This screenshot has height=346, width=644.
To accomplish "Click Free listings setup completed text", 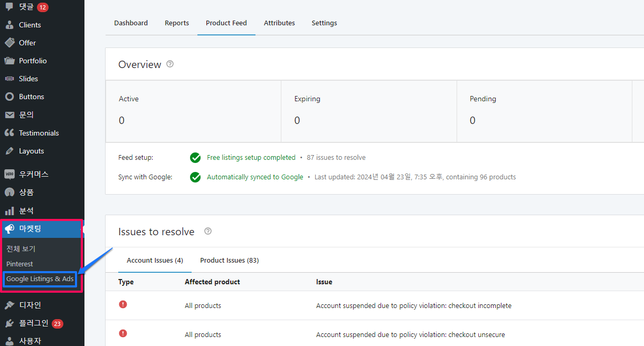I will tap(251, 158).
